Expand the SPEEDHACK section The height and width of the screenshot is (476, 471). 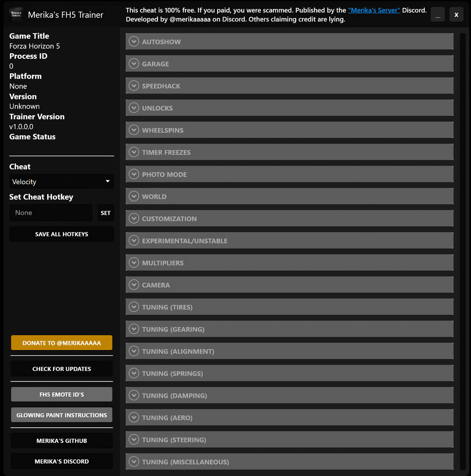pos(290,86)
